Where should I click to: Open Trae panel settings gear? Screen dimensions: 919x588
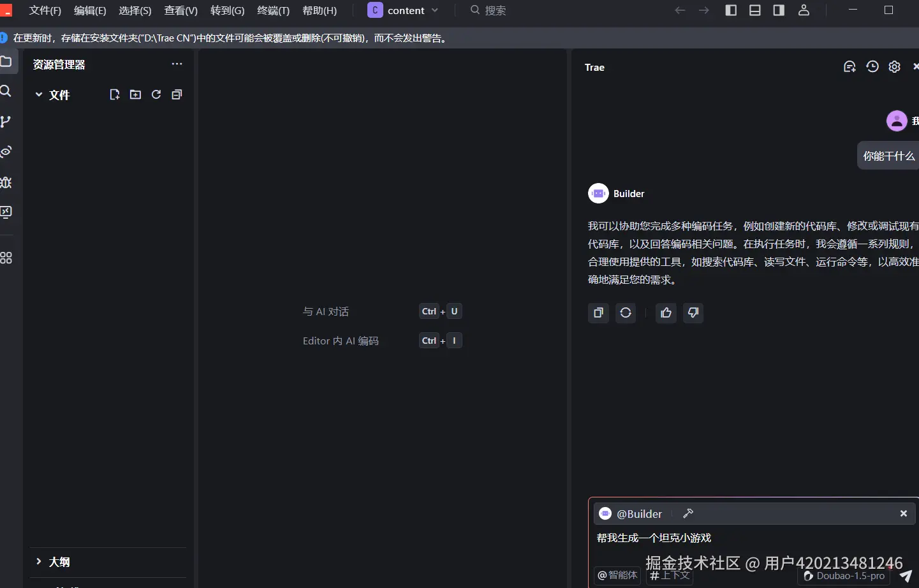coord(895,67)
